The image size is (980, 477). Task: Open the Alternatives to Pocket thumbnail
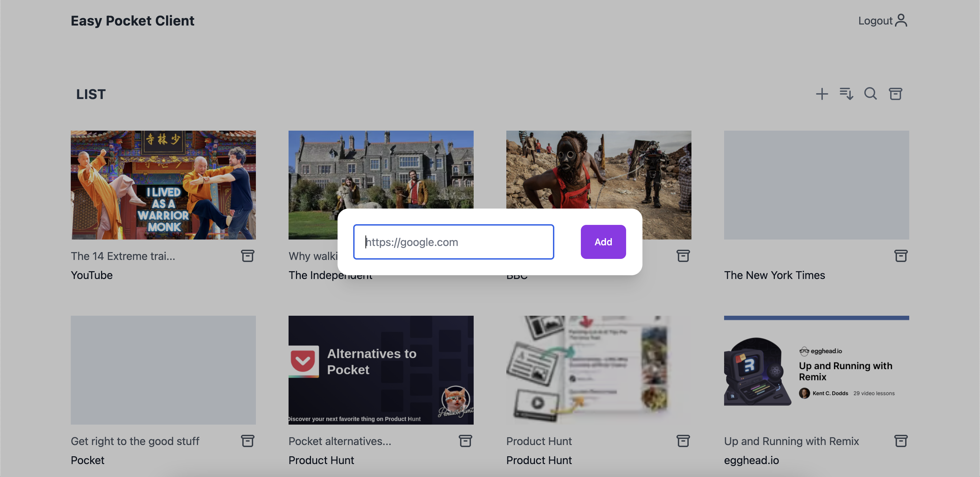[x=381, y=370]
